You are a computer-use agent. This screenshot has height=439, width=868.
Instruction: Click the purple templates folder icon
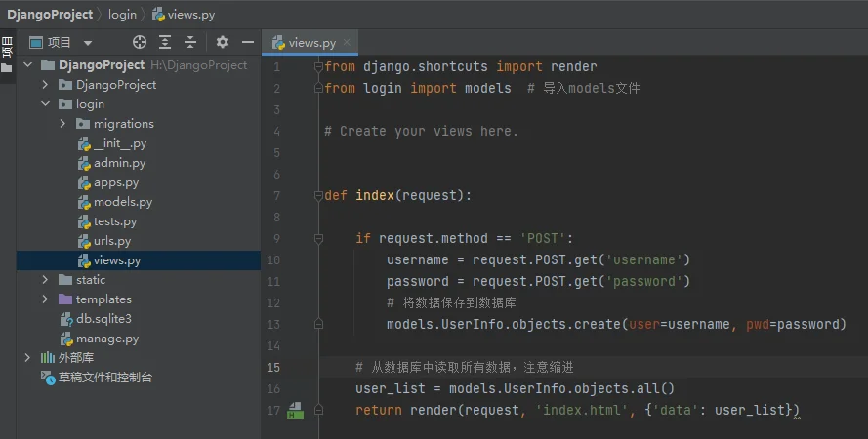pos(65,299)
